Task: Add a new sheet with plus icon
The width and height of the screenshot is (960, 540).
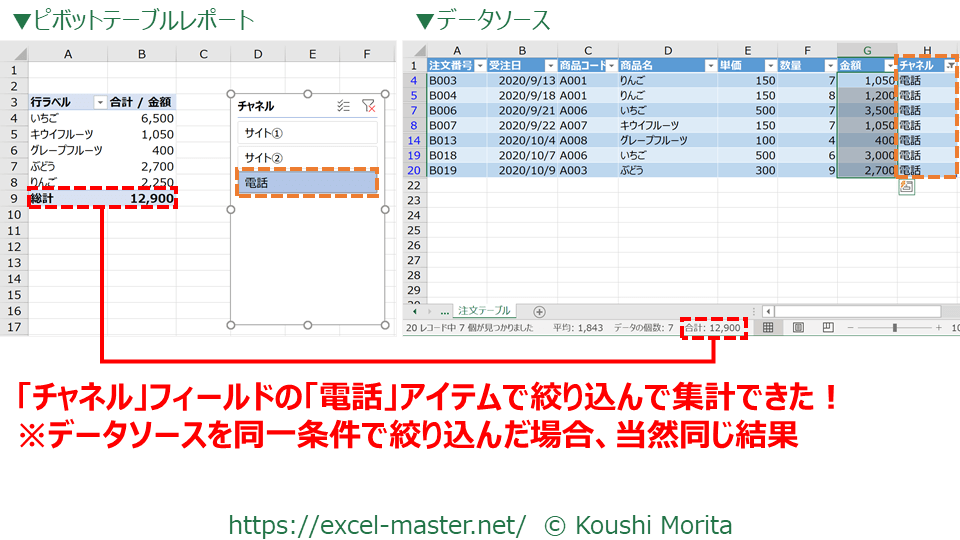Action: pyautogui.click(x=539, y=311)
